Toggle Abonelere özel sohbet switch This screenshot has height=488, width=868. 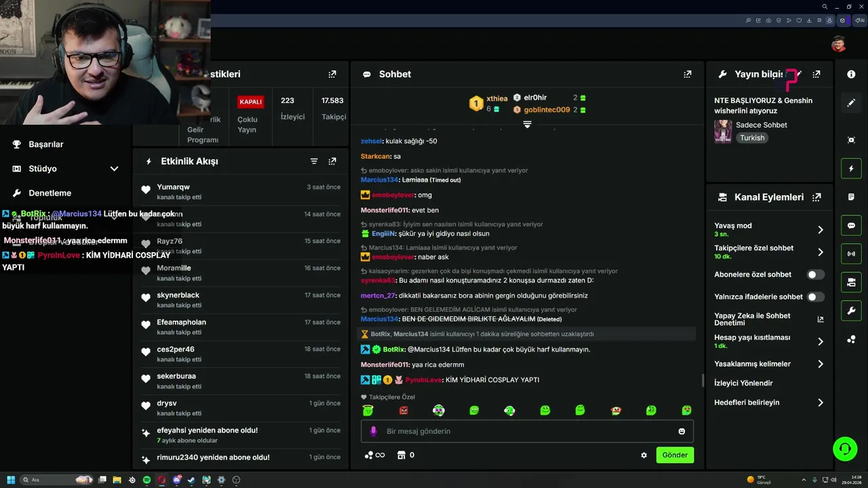coord(815,274)
